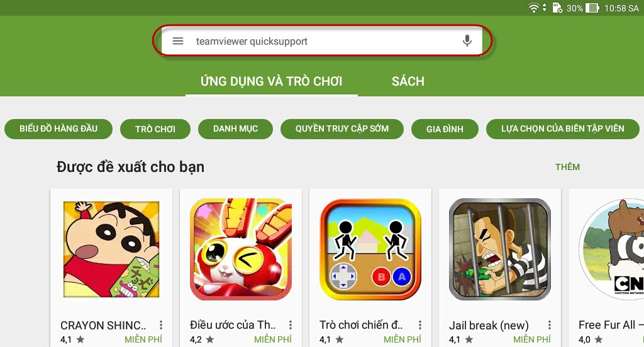The width and height of the screenshot is (644, 347).
Task: Select the GIA ĐÌNH chip
Action: tap(445, 129)
